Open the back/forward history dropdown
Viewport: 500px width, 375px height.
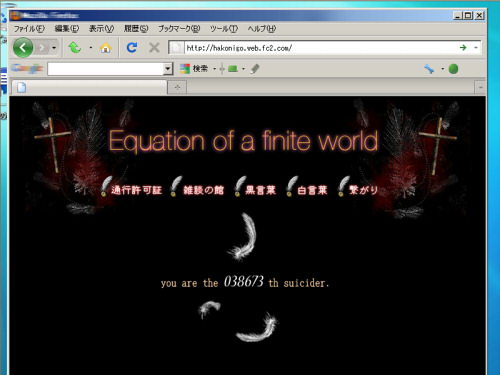click(54, 48)
